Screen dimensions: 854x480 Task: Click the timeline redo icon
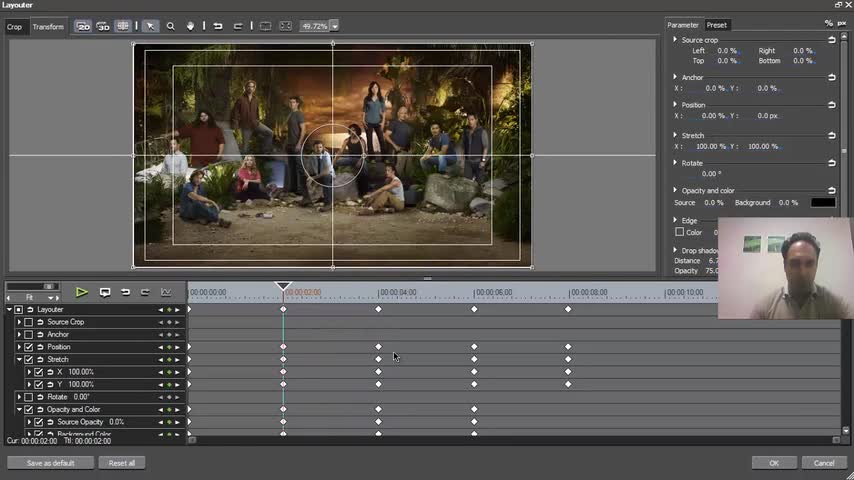point(145,293)
